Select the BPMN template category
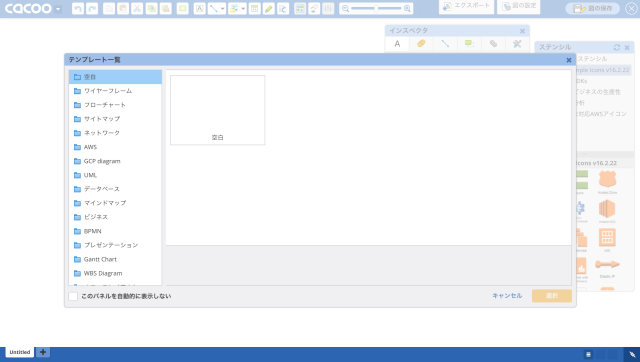Viewport: 640px width, 362px height. click(x=116, y=231)
